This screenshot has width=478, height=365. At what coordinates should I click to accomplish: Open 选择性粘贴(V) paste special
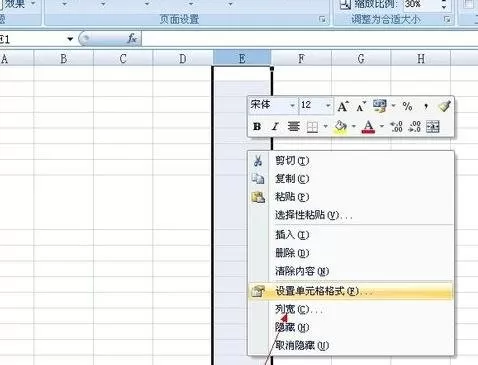pos(351,215)
